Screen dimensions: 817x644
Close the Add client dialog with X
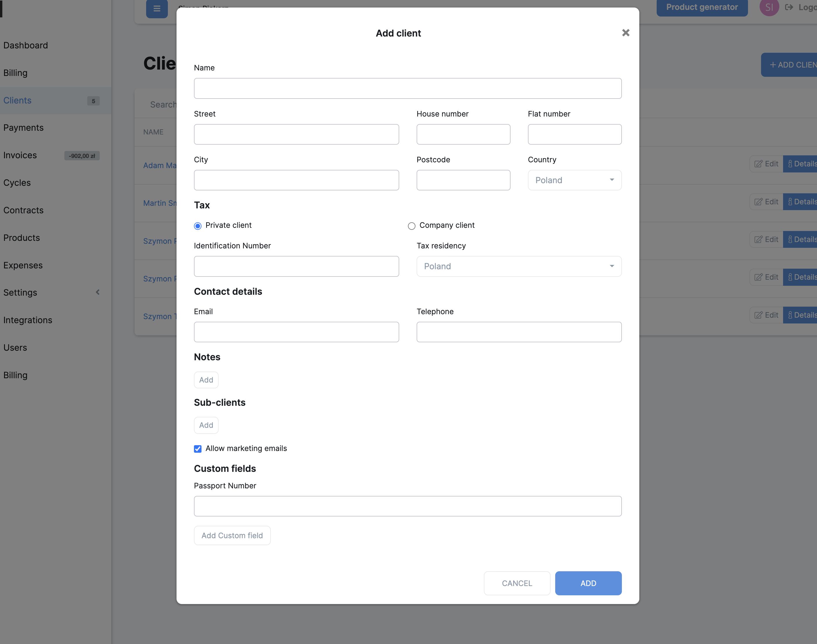(x=625, y=33)
